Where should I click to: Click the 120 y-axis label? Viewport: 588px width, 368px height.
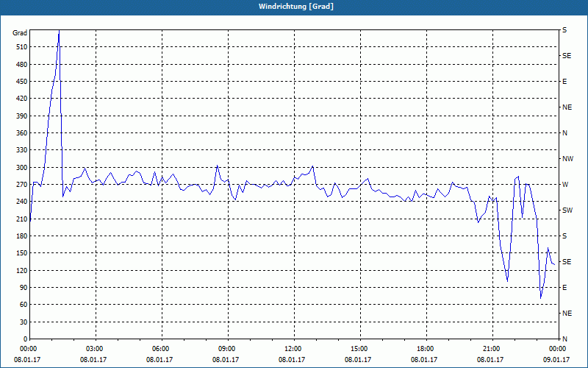tap(22, 270)
